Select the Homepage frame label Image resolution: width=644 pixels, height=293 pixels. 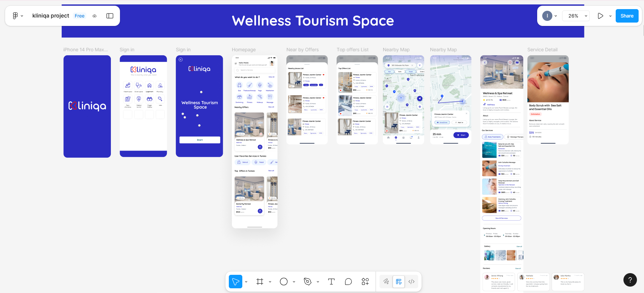pyautogui.click(x=244, y=50)
